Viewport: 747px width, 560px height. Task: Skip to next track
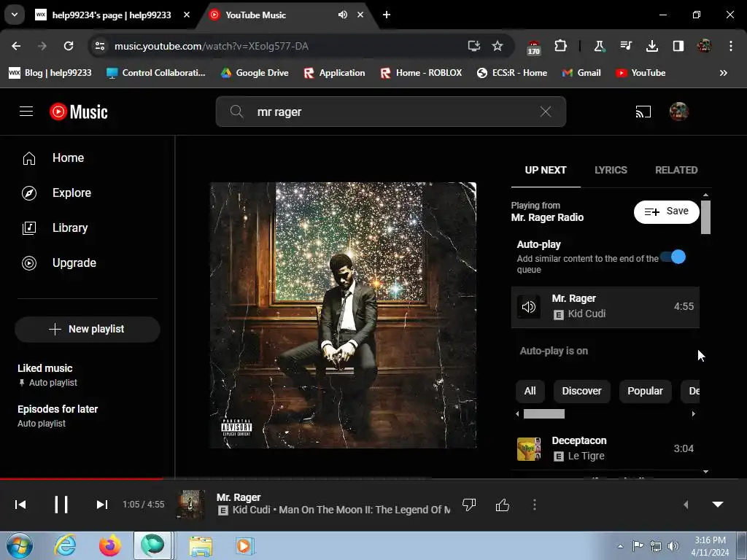click(x=101, y=505)
